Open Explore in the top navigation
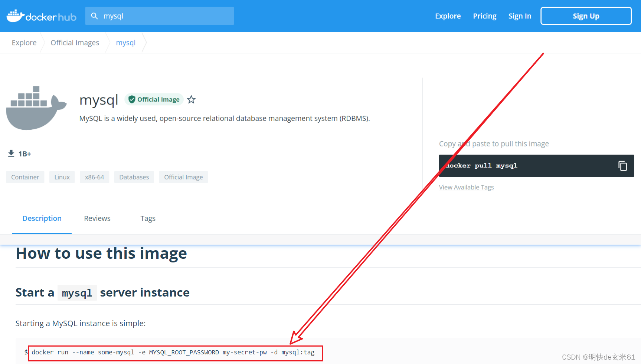This screenshot has height=364, width=641. tap(448, 16)
